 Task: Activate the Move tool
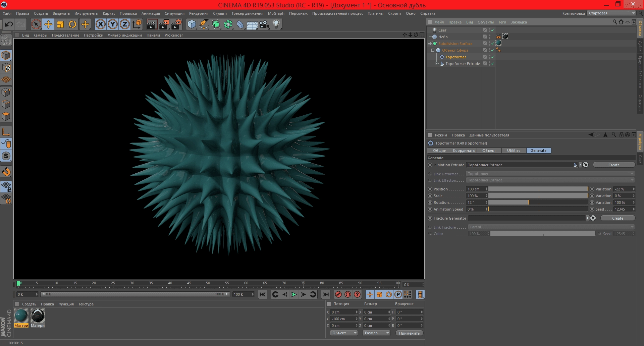tap(48, 24)
